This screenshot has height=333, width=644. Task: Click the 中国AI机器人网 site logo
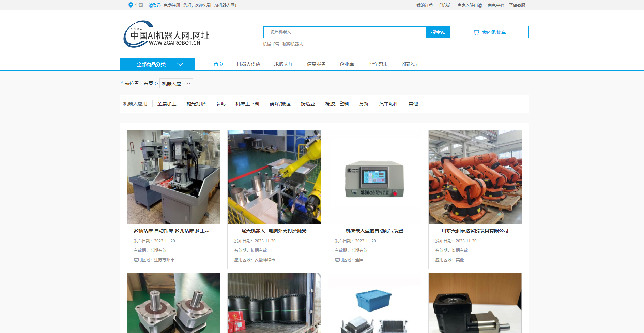tap(166, 34)
